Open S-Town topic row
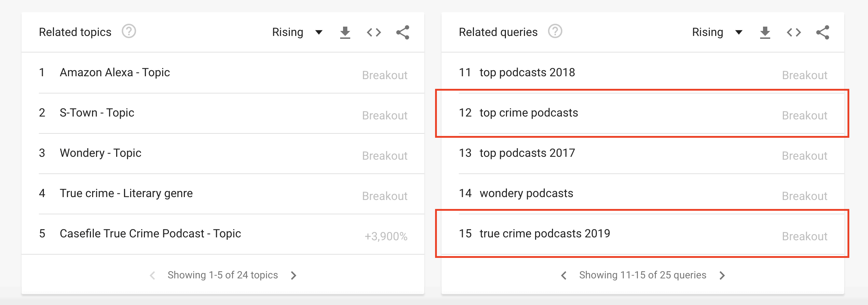Screen dimensions: 868x305 pyautogui.click(x=223, y=113)
